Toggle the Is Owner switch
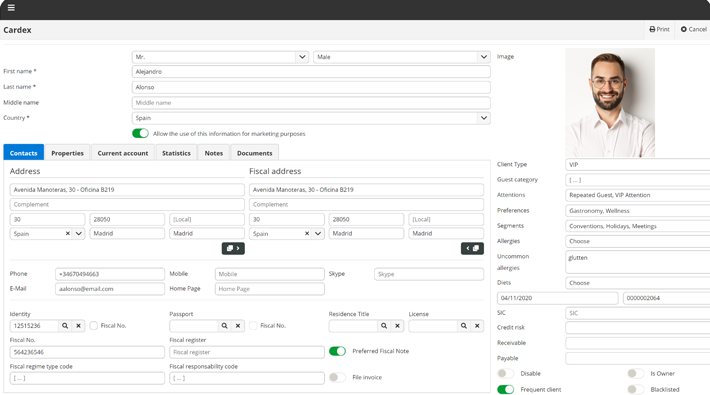 [635, 373]
